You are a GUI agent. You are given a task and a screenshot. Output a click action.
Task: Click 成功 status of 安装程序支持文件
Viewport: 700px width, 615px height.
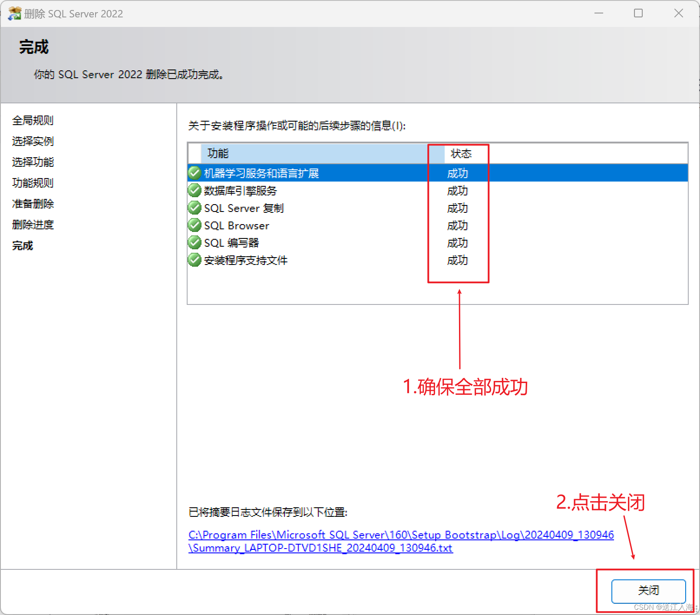(x=458, y=260)
